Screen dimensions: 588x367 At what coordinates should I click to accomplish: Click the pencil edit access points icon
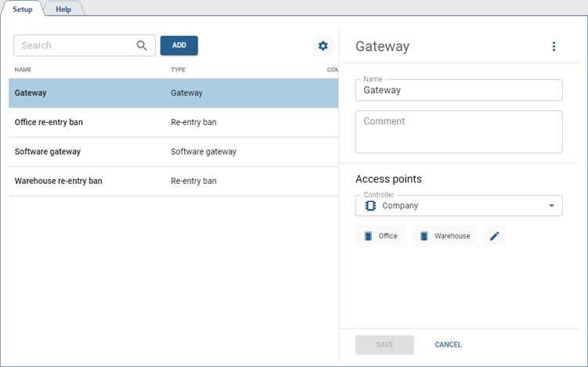(x=493, y=236)
